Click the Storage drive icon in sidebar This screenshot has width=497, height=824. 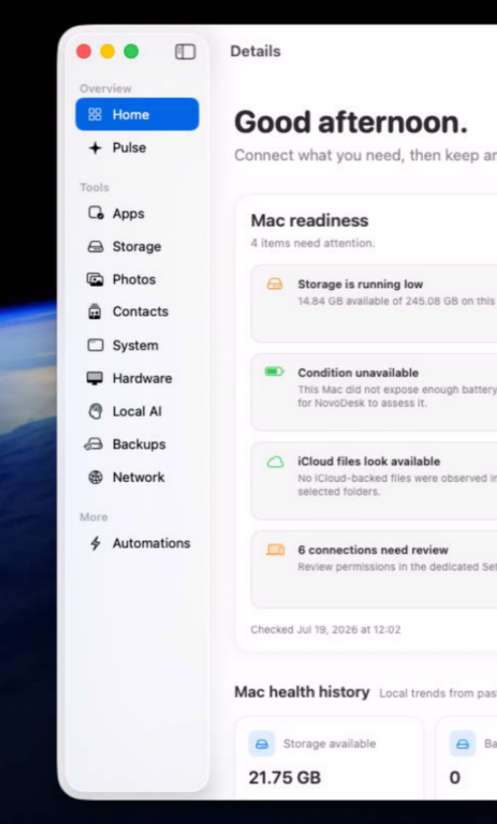coord(95,246)
